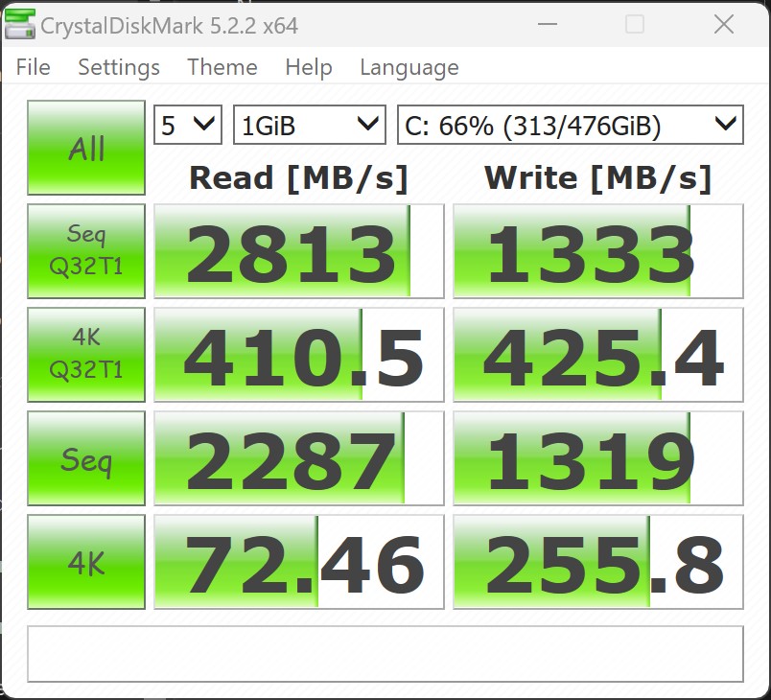The image size is (771, 700).
Task: Open the Settings menu
Action: 119,67
